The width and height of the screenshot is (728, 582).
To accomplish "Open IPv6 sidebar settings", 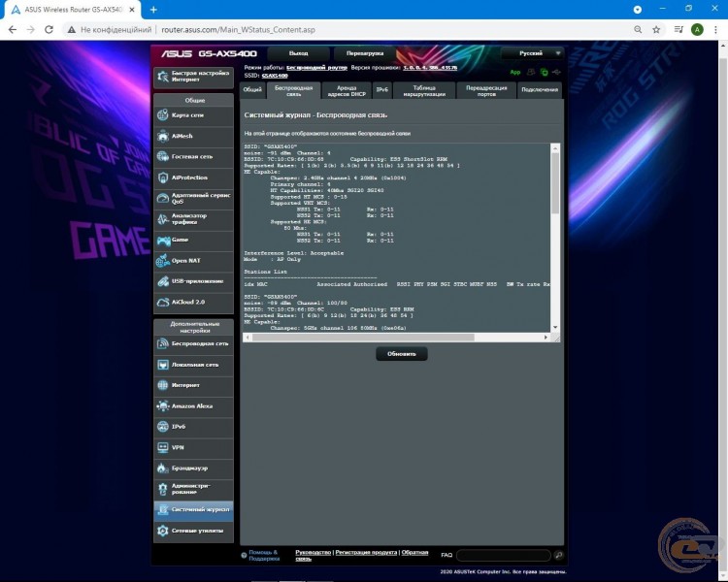I will (193, 427).
